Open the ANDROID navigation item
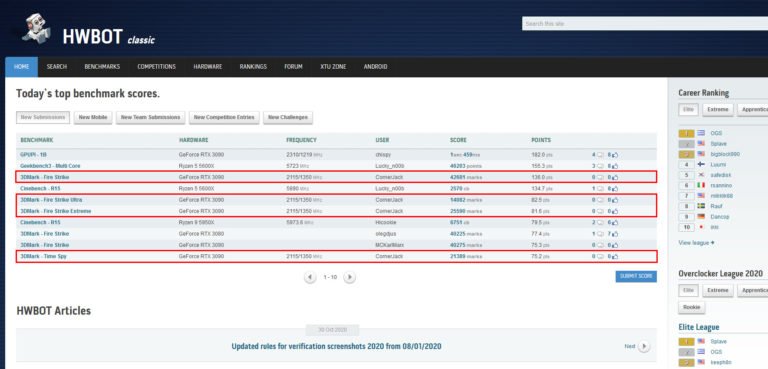 click(x=375, y=67)
